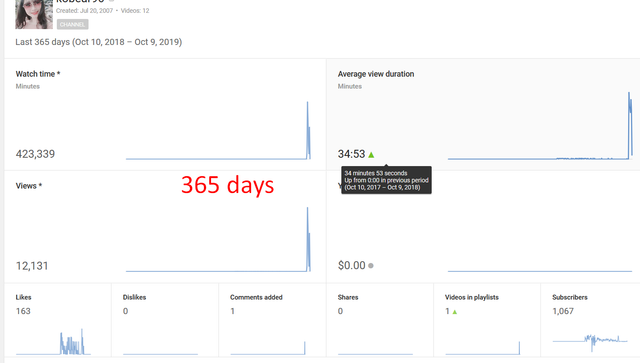Click the estimated revenue value $0.00
The image size is (640, 363).
point(351,265)
